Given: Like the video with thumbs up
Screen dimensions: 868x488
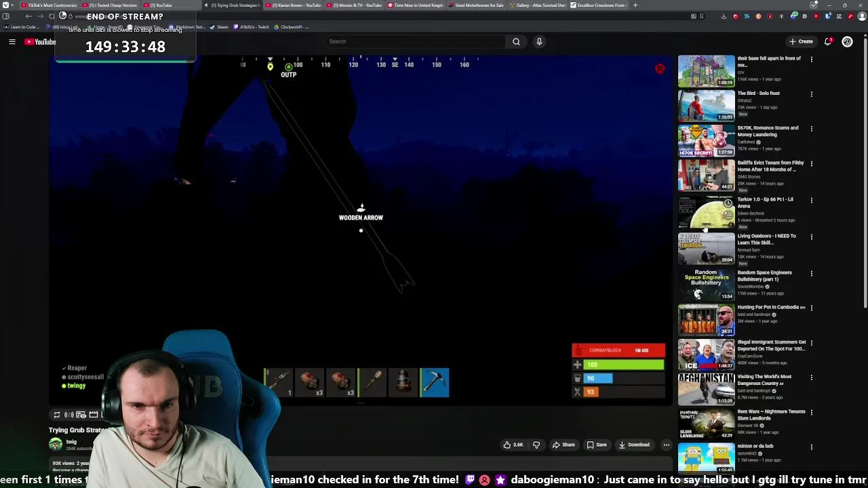Looking at the screenshot, I should [513, 445].
